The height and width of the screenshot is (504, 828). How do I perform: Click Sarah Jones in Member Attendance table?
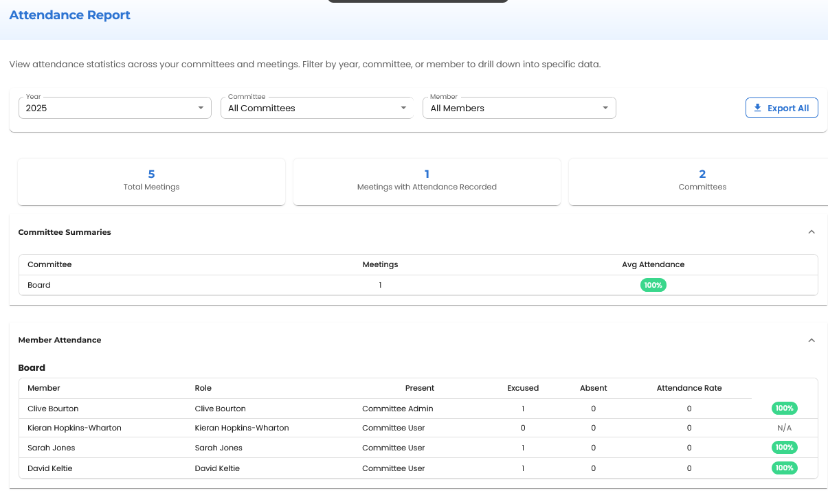click(51, 447)
